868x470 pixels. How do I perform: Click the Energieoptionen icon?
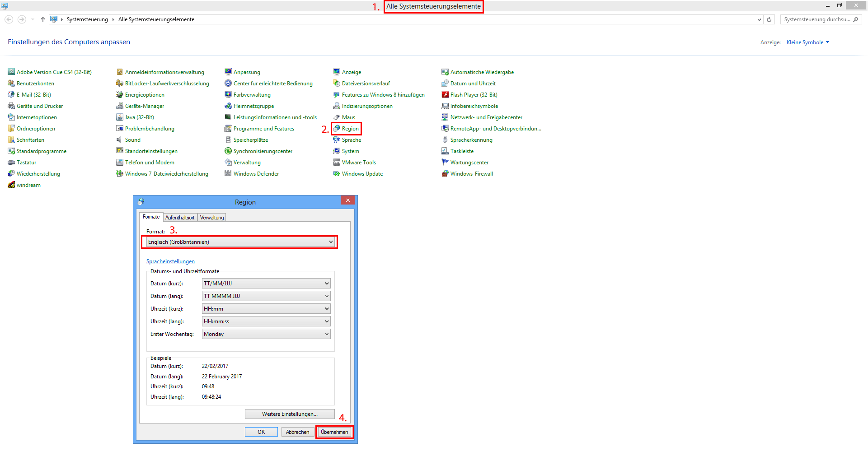coord(120,95)
